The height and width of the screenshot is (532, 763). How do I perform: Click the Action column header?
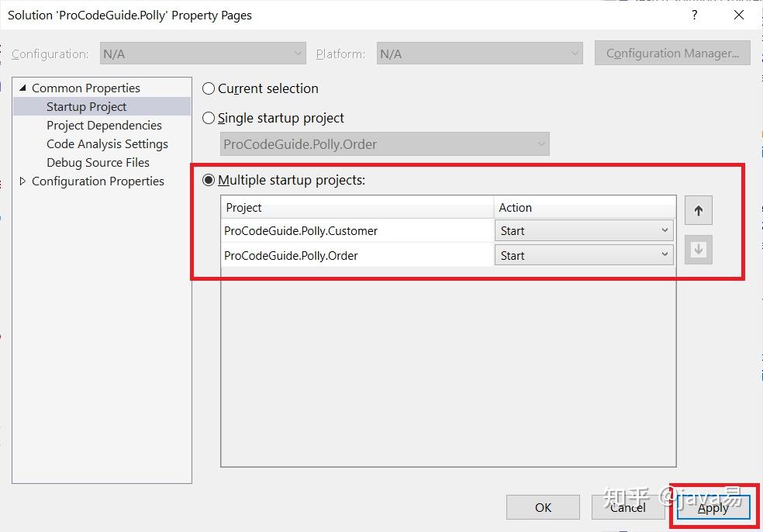(585, 207)
